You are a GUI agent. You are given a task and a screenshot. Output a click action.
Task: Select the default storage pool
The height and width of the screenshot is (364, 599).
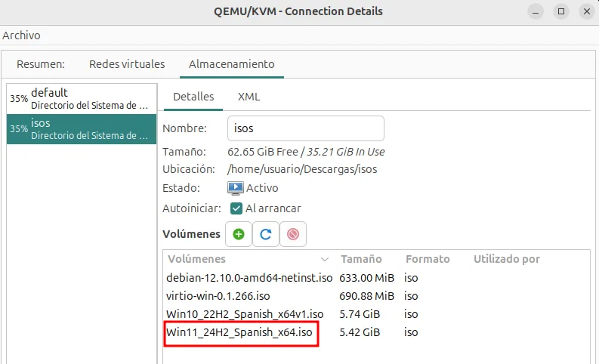82,98
